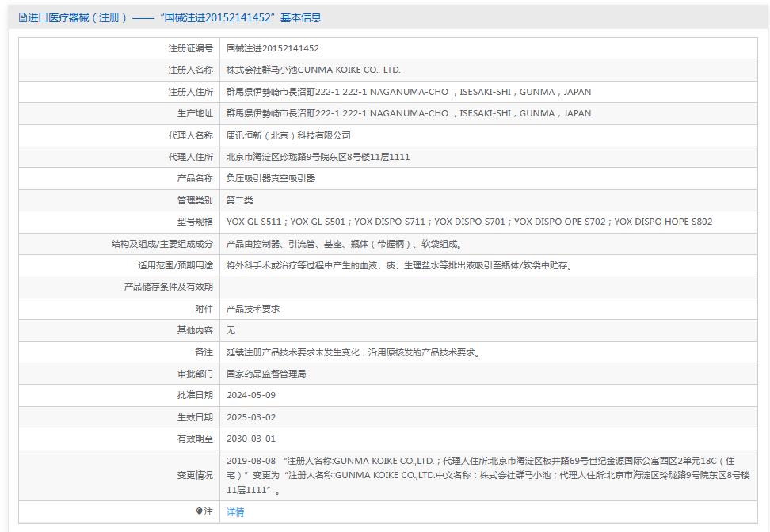This screenshot has height=532, width=770.
Task: Click the 注册人住所 address value
Action: pos(409,92)
